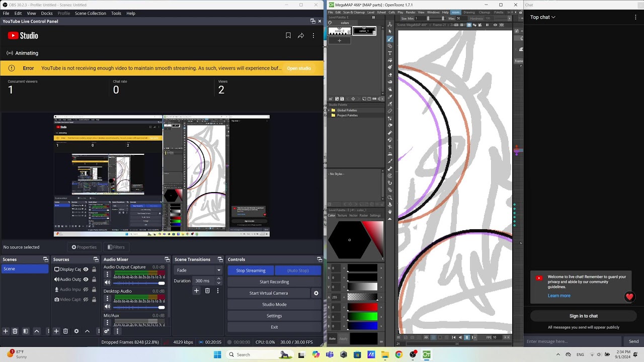
Task: Click Open studio link in error banner
Action: coord(299,68)
